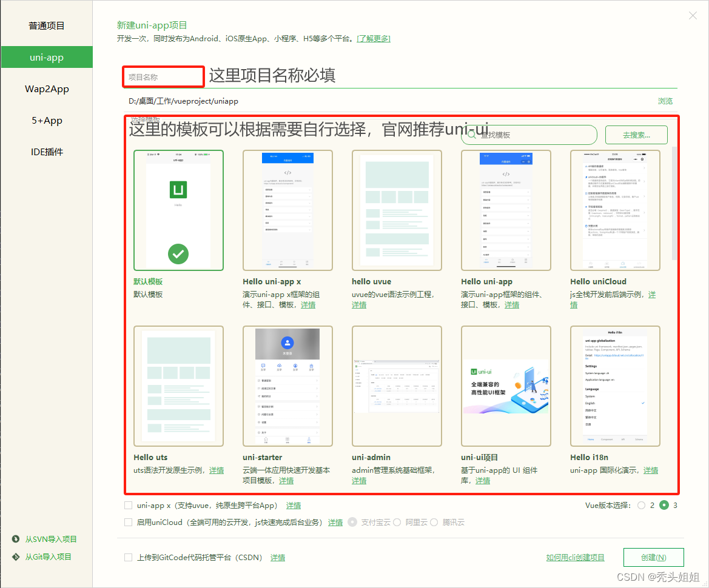Switch to uni-app project tab
This screenshot has height=588, width=709.
(47, 58)
